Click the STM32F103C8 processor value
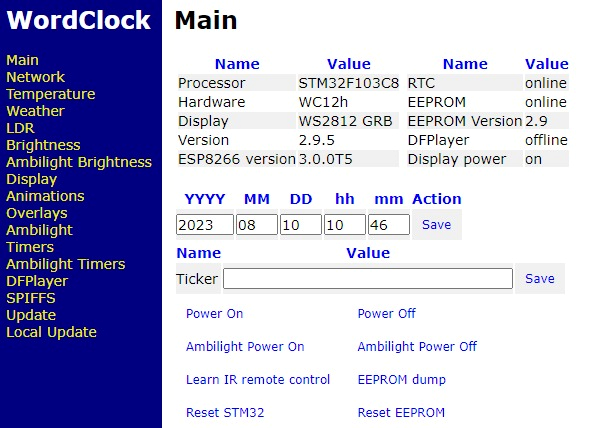The image size is (600, 428). point(349,83)
